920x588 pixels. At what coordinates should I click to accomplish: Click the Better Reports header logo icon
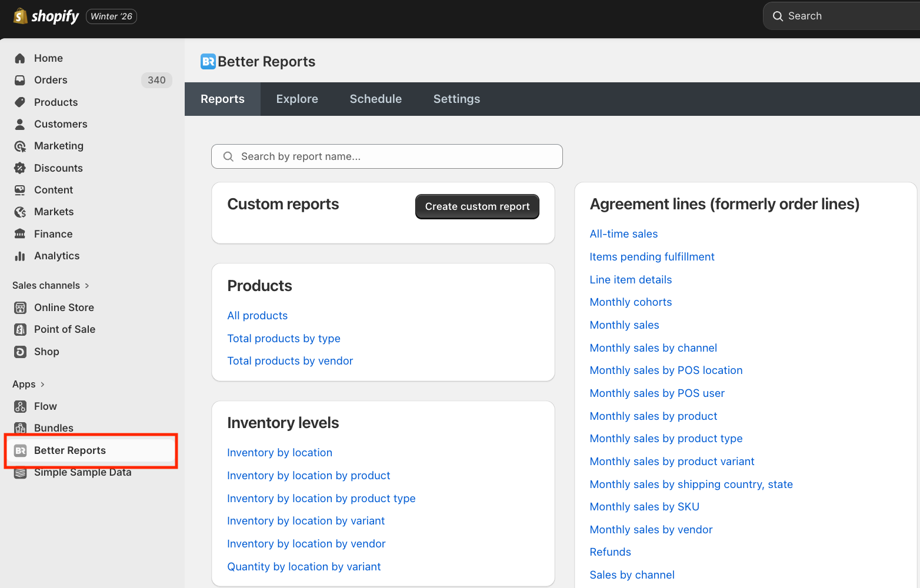click(x=208, y=62)
